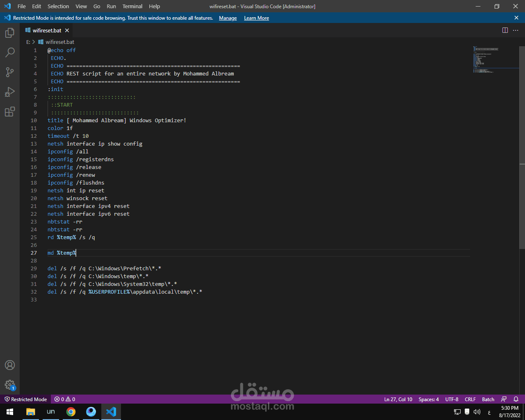Open the Manage gear icon

(10, 385)
